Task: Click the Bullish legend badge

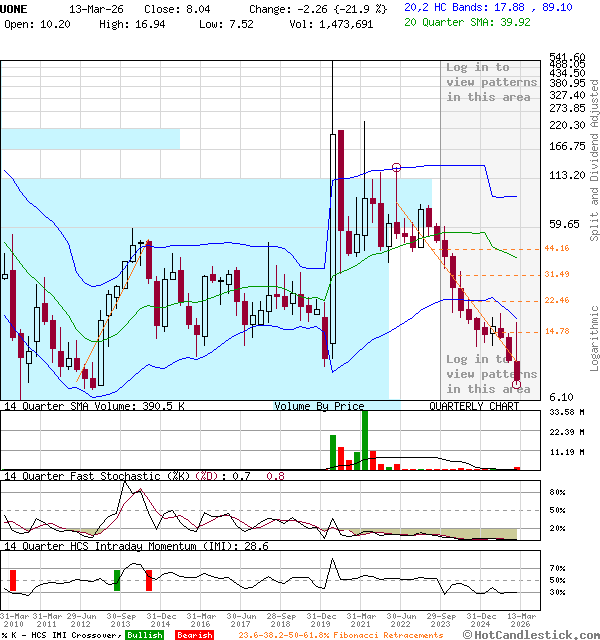Action: pyautogui.click(x=145, y=634)
